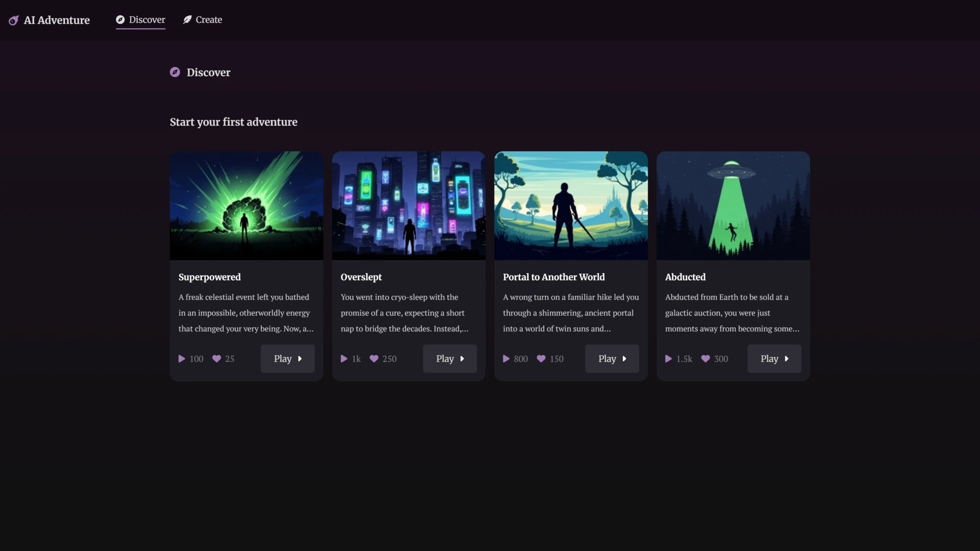Click the Portal description about a familiar hike
This screenshot has height=551, width=980.
point(571,313)
